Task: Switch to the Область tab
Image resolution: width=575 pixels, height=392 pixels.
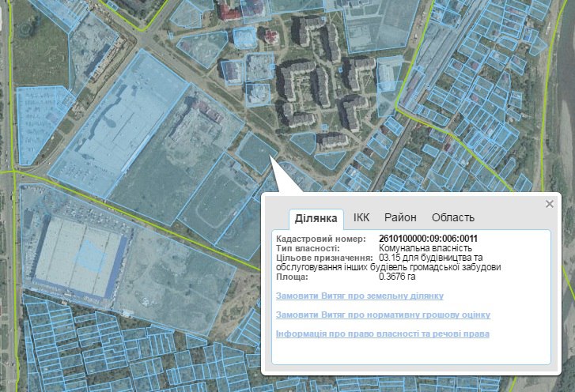Action: (453, 217)
